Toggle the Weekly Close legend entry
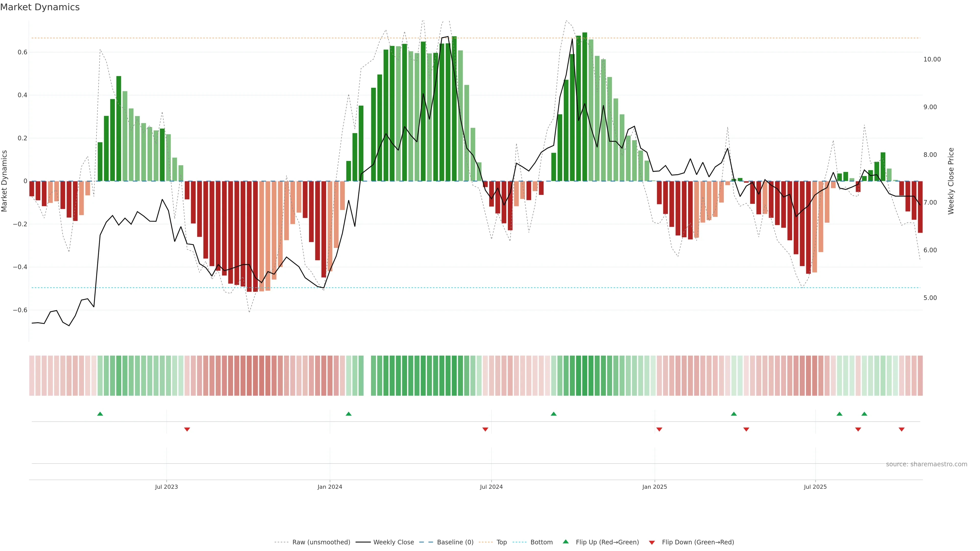980x551 pixels. (x=393, y=542)
